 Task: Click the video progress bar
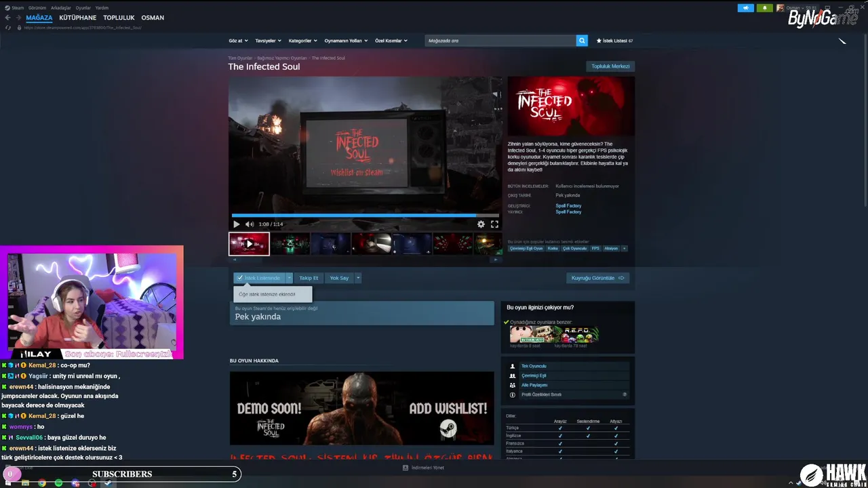tap(366, 216)
